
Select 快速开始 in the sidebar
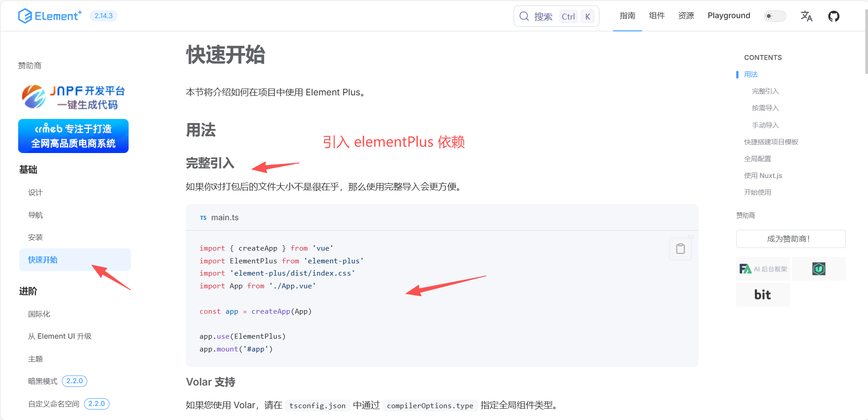coord(75,260)
